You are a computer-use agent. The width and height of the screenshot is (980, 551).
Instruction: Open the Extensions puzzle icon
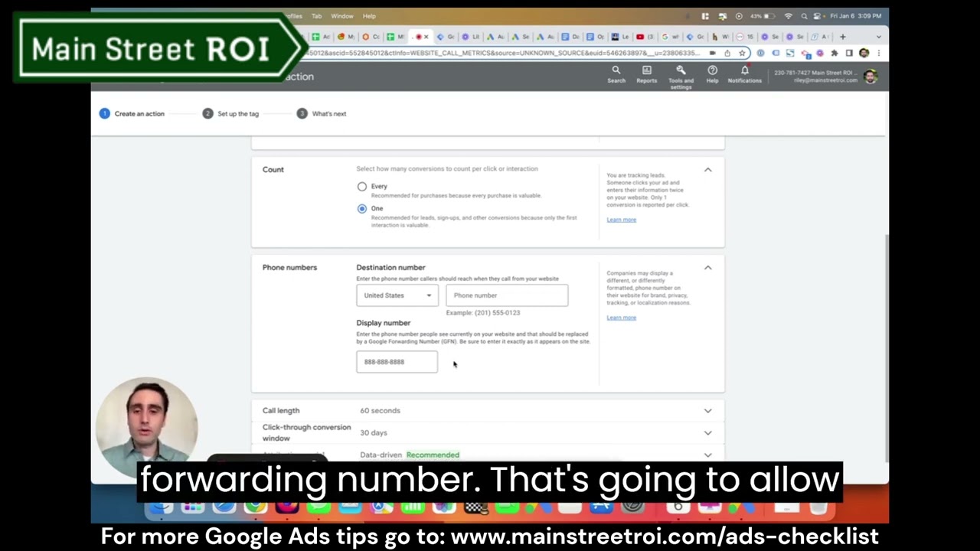[x=835, y=53]
